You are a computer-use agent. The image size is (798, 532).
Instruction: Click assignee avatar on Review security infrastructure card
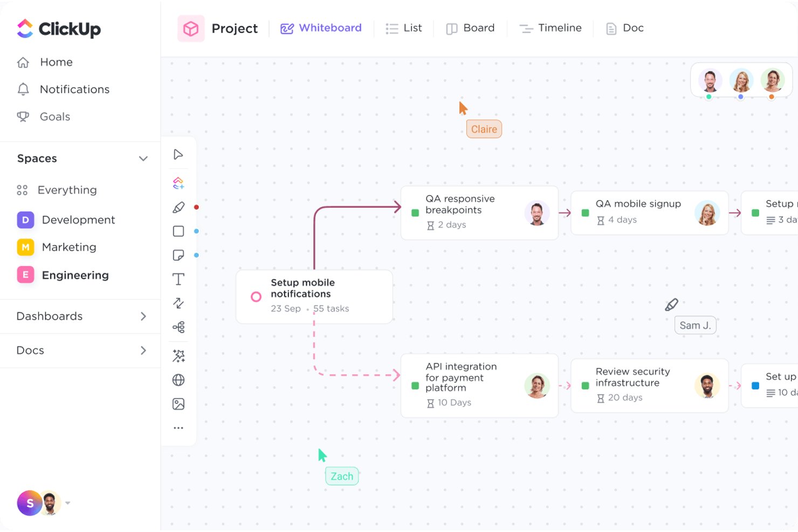pyautogui.click(x=707, y=386)
